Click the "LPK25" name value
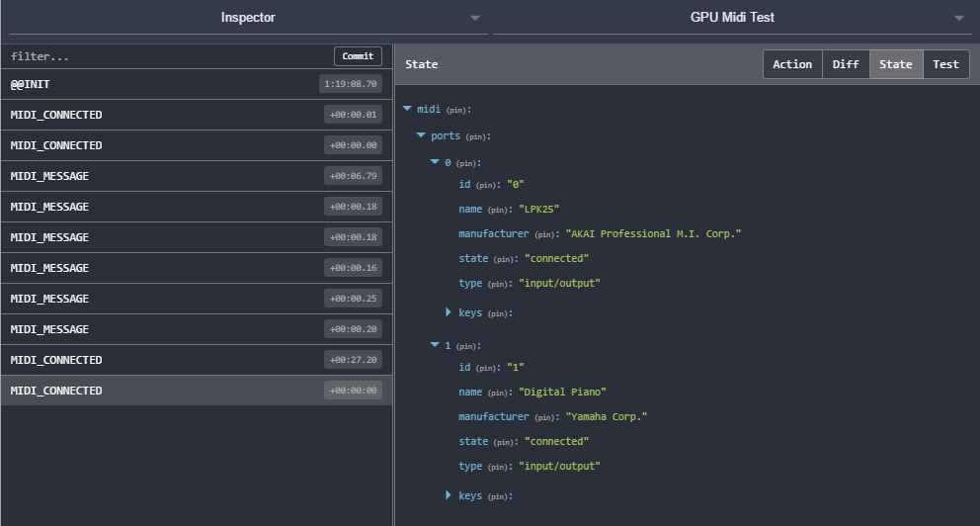The height and width of the screenshot is (526, 980). (538, 209)
